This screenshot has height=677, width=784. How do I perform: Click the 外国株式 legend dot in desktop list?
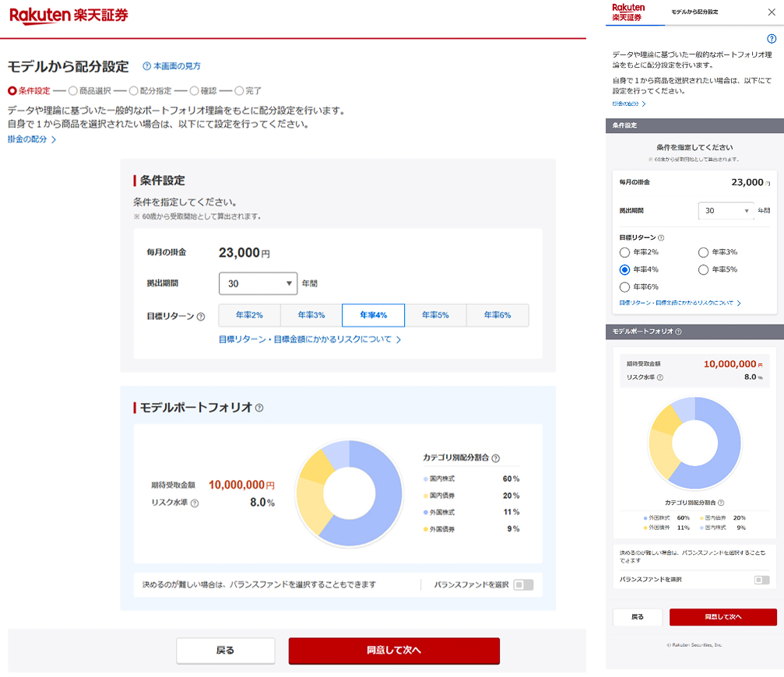[426, 512]
